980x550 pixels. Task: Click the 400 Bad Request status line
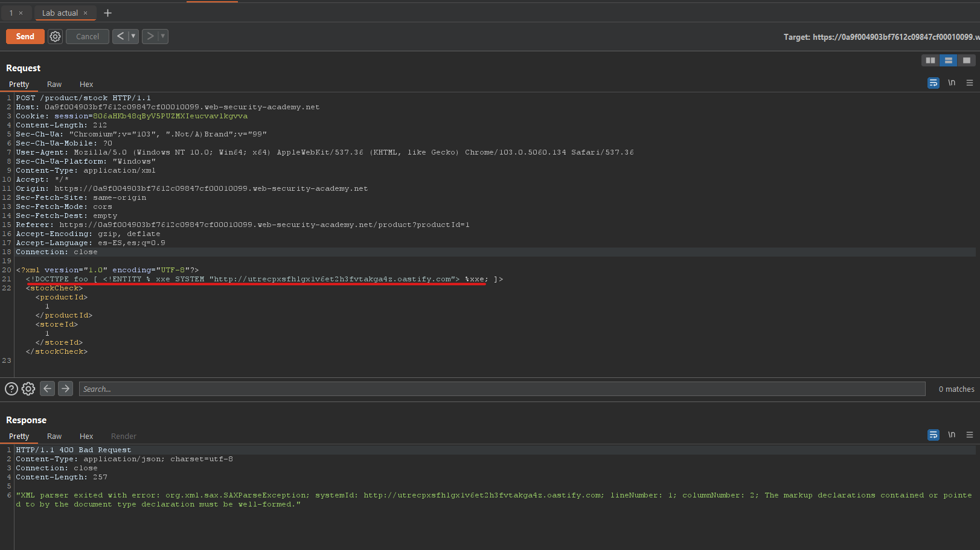pyautogui.click(x=73, y=450)
